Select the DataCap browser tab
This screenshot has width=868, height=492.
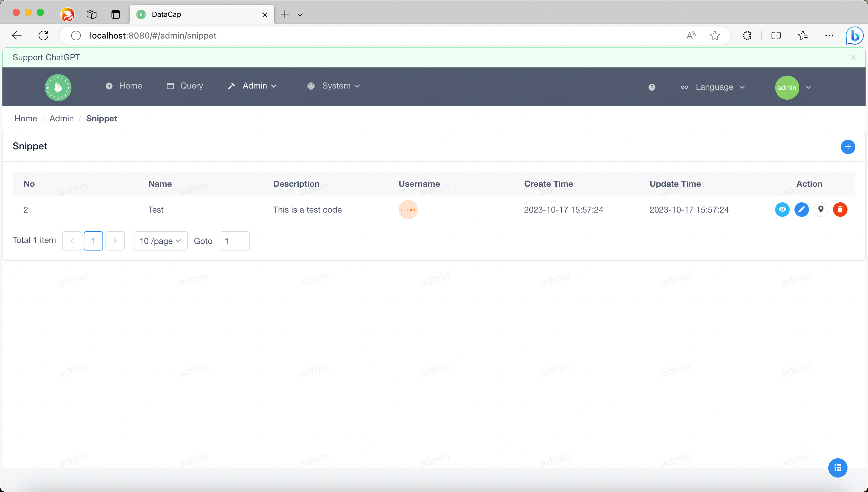point(202,14)
